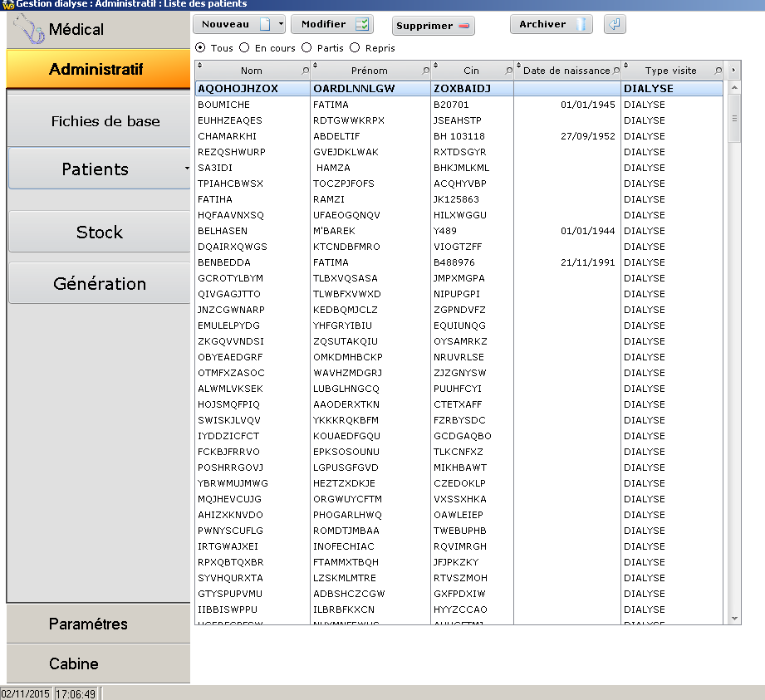Image resolution: width=765 pixels, height=700 pixels.
Task: Click the search icon in Prénom column header
Action: click(426, 71)
